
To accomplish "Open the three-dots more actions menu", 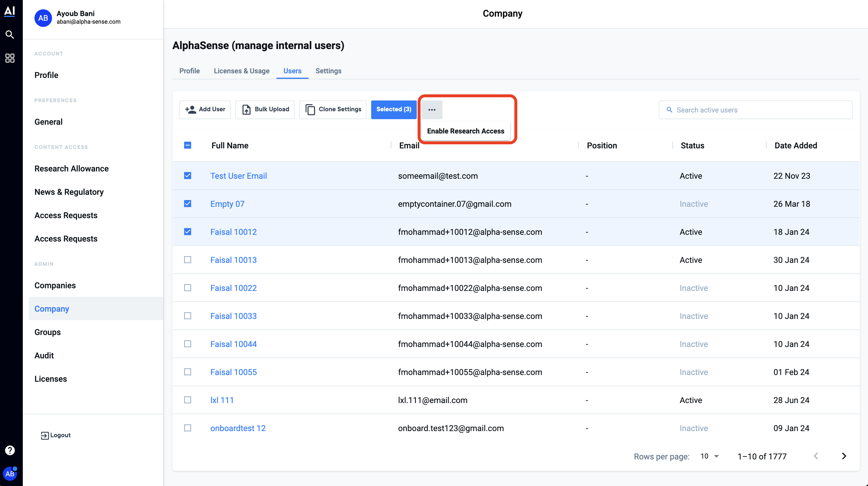I will tap(432, 110).
